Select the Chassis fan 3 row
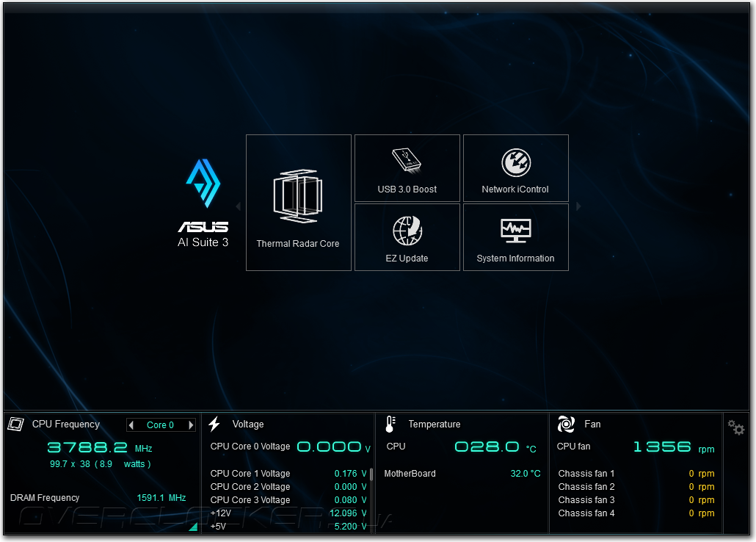756x542 pixels. [x=636, y=500]
